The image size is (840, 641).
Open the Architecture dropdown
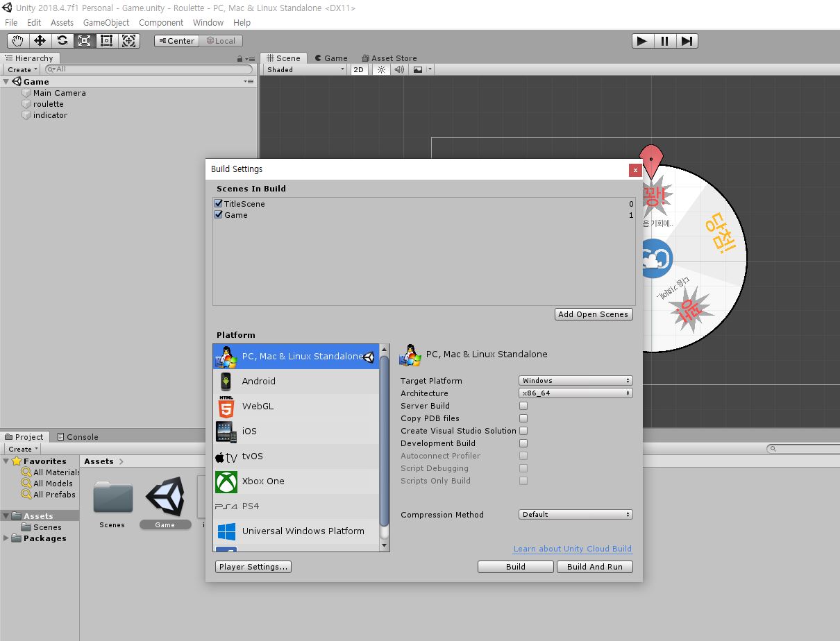pos(576,393)
